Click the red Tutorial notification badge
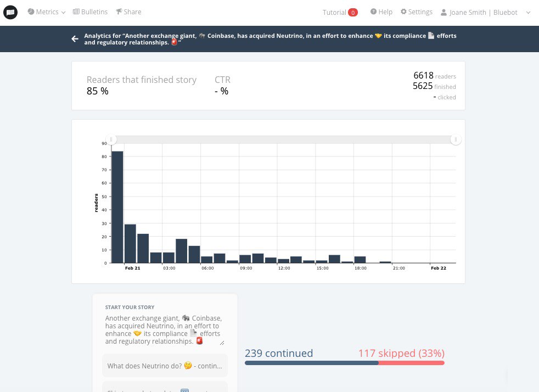Screen dimensions: 539x392 [x=353, y=13]
